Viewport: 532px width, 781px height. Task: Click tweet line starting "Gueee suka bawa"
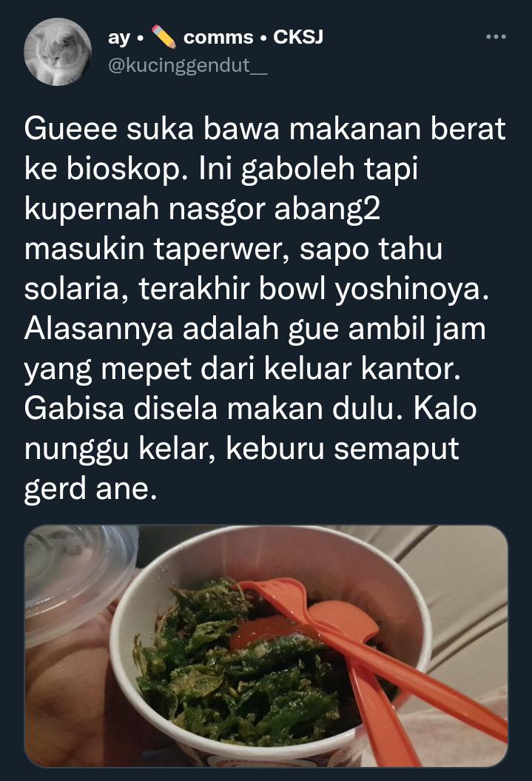(x=265, y=129)
